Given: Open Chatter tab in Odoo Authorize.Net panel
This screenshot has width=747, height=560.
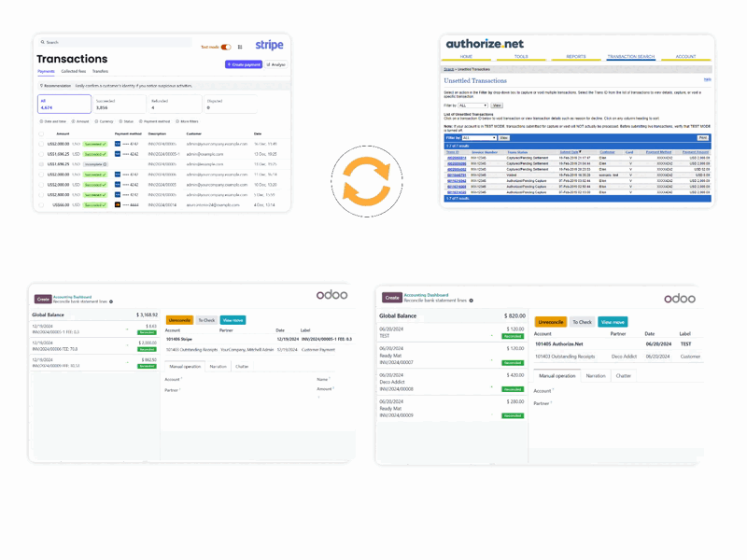Looking at the screenshot, I should (x=623, y=376).
